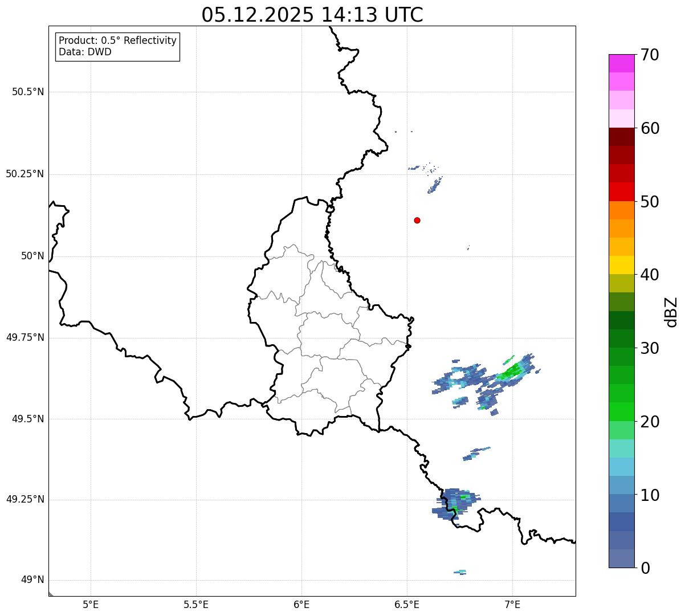
Task: Click the 5.5°E longitude label
Action: [x=196, y=604]
